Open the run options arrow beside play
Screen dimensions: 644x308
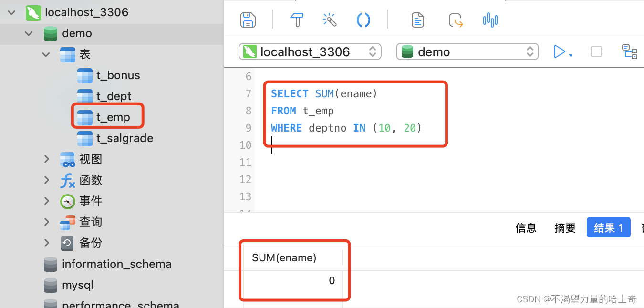(x=571, y=55)
